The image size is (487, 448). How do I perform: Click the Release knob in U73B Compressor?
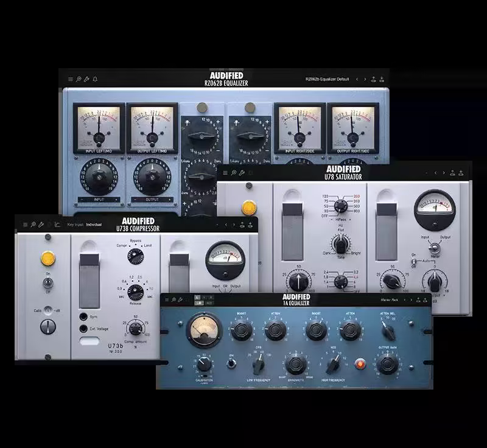tap(136, 292)
